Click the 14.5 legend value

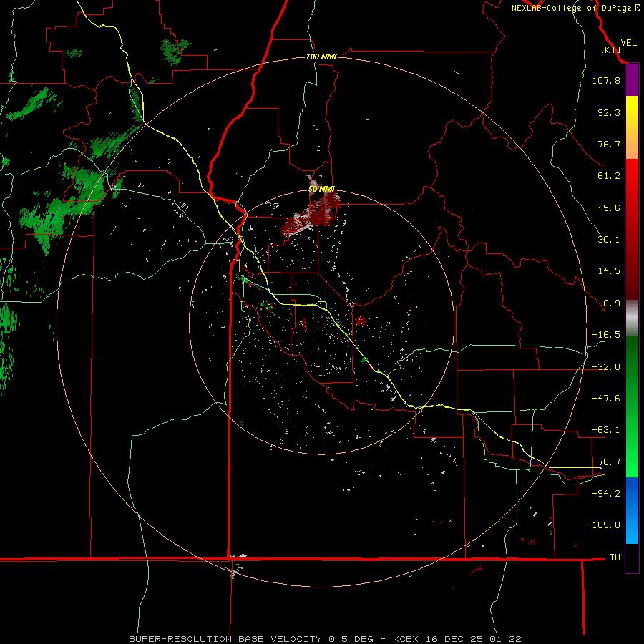(x=609, y=271)
